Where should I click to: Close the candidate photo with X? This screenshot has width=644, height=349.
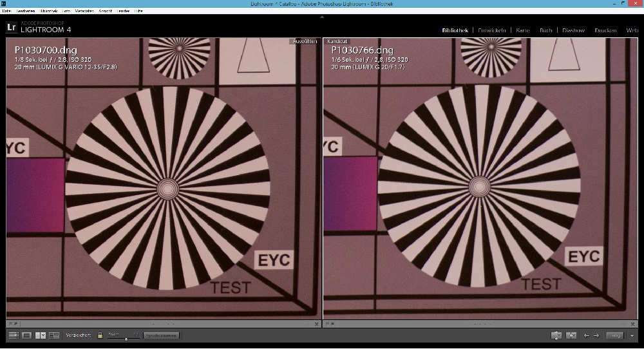click(634, 324)
